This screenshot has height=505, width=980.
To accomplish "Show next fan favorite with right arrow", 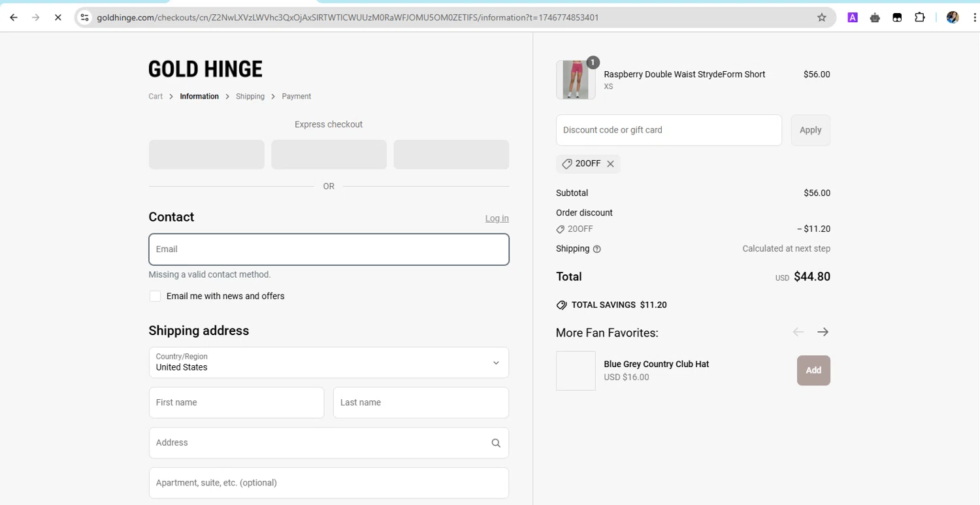I will click(823, 332).
